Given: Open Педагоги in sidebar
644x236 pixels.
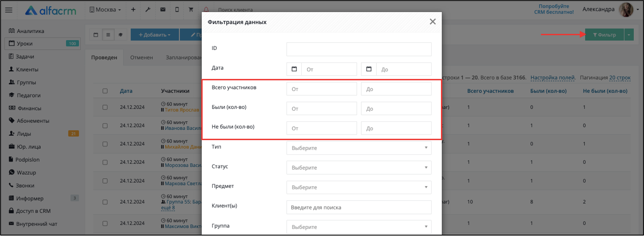Looking at the screenshot, I should pos(25,95).
